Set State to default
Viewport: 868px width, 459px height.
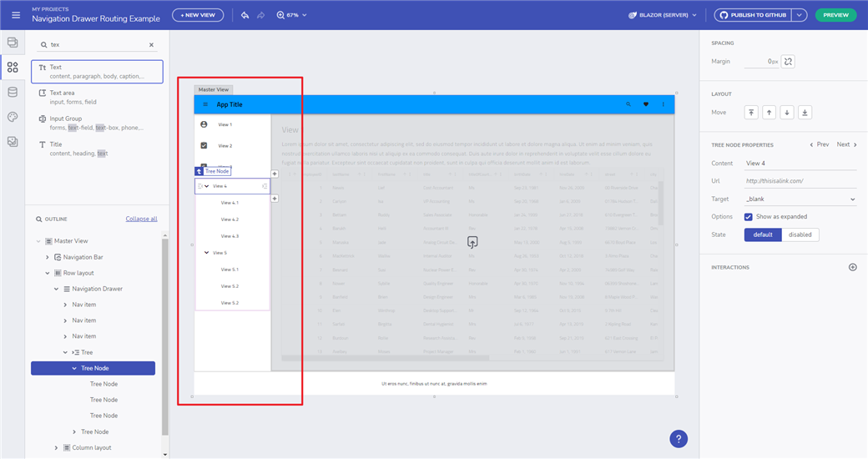point(763,235)
